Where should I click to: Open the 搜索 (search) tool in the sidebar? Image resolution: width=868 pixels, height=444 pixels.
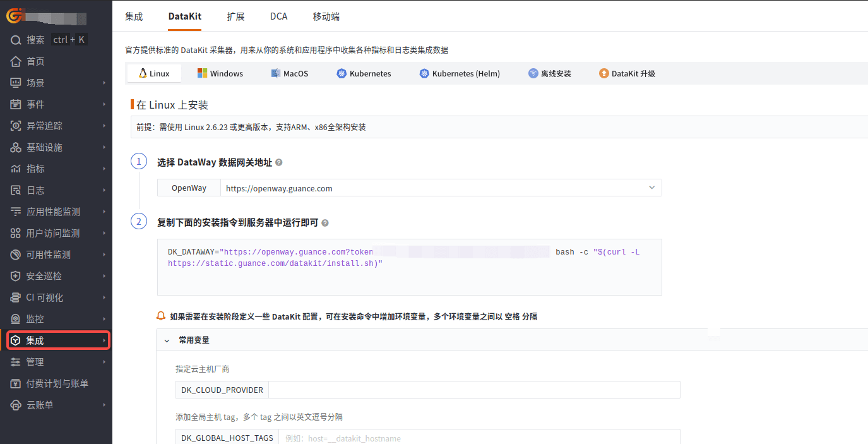point(16,39)
